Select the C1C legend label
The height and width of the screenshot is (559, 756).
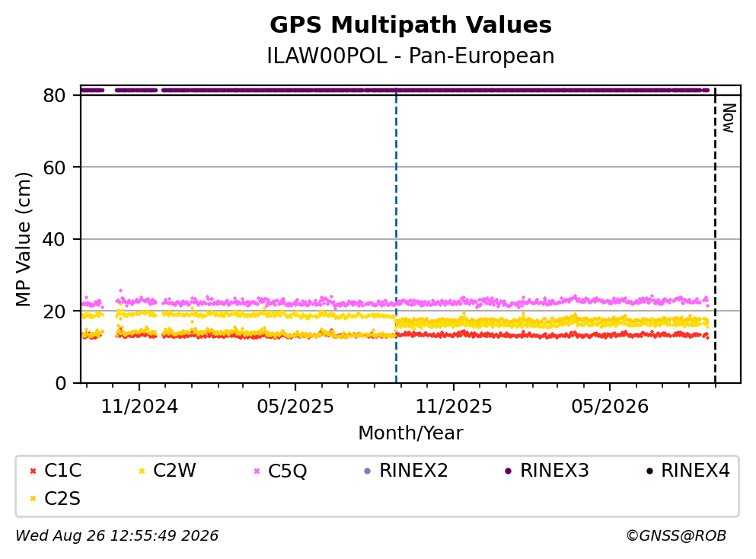(62, 471)
